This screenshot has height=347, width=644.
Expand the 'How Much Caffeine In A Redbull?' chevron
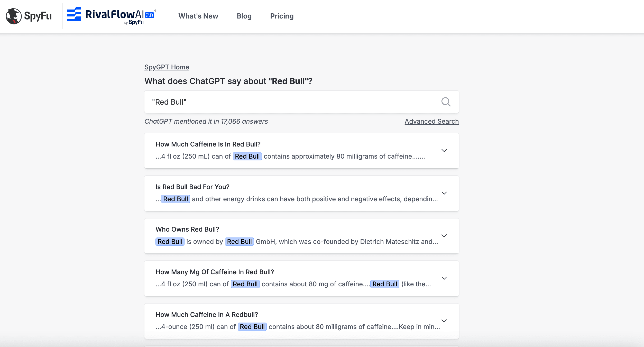[x=444, y=321]
